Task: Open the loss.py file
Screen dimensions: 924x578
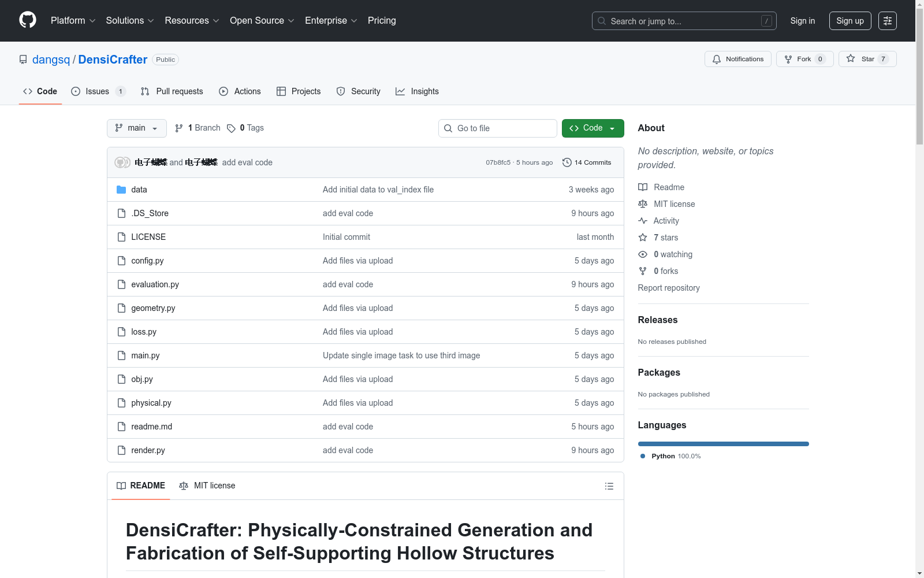Action: coord(144,332)
